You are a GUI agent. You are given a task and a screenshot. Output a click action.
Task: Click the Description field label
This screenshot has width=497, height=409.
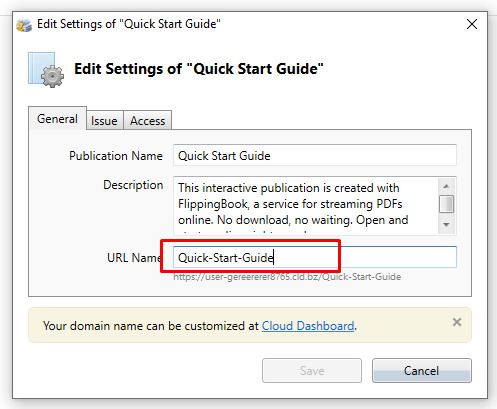click(133, 185)
